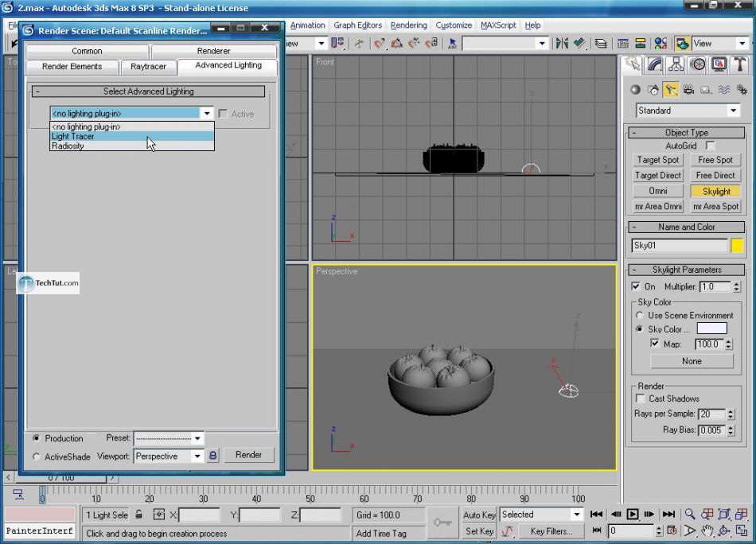Screen dimensions: 756x544
Task: Click the sky map None button
Action: tap(692, 361)
